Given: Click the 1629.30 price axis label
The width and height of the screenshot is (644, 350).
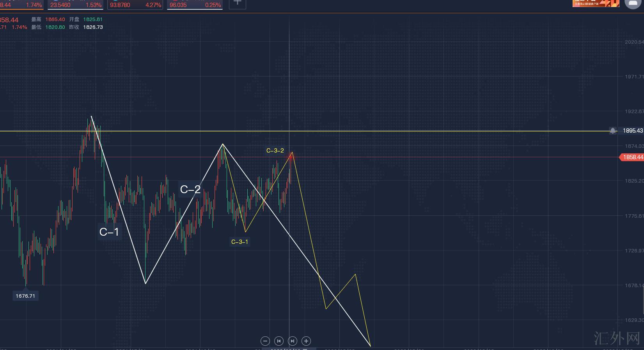Looking at the screenshot, I should pyautogui.click(x=634, y=320).
